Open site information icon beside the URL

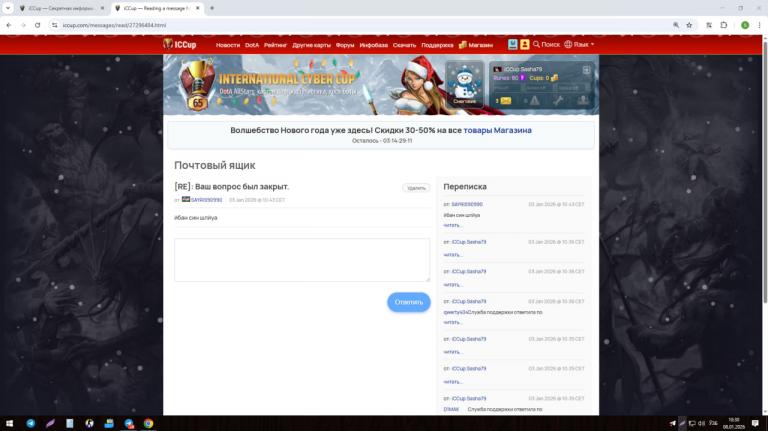54,25
